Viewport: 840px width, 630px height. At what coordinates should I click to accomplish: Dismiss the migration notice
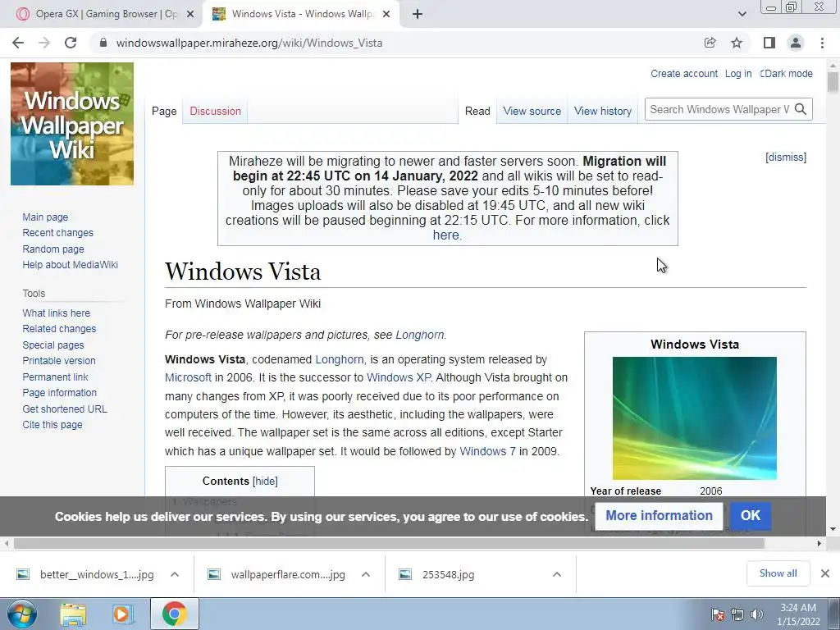(x=786, y=157)
